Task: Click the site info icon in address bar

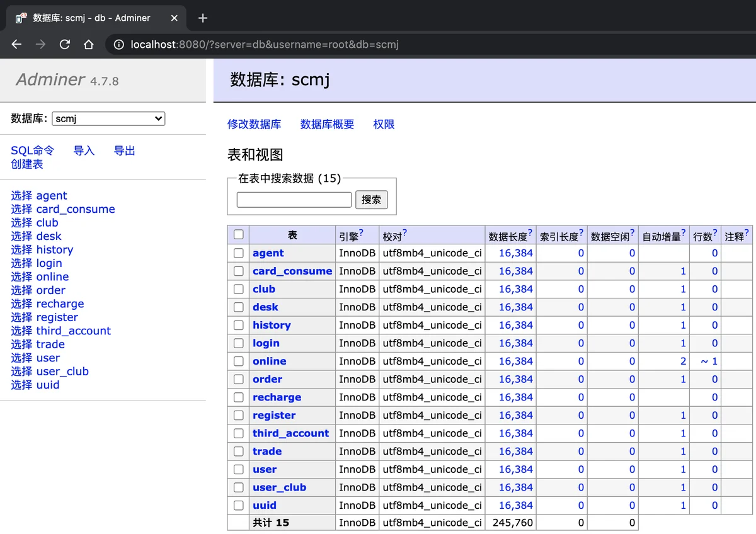Action: tap(118, 45)
